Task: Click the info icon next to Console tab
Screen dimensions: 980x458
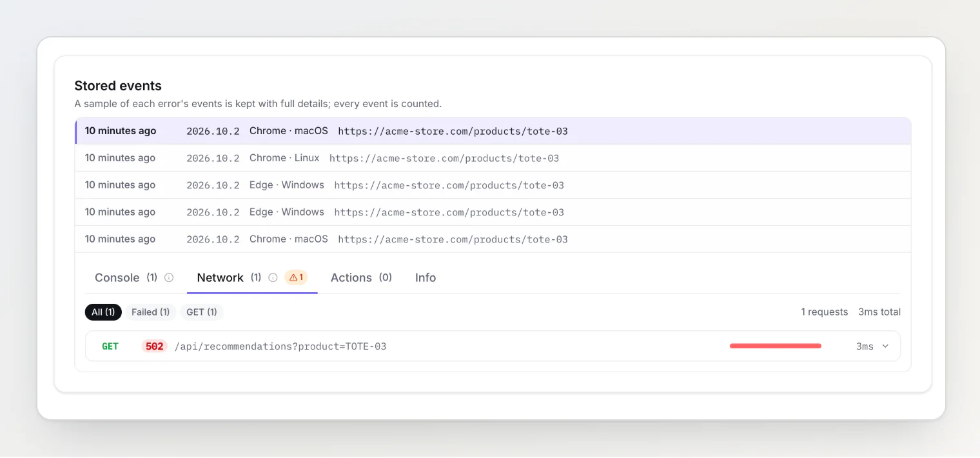Action: pyautogui.click(x=169, y=277)
